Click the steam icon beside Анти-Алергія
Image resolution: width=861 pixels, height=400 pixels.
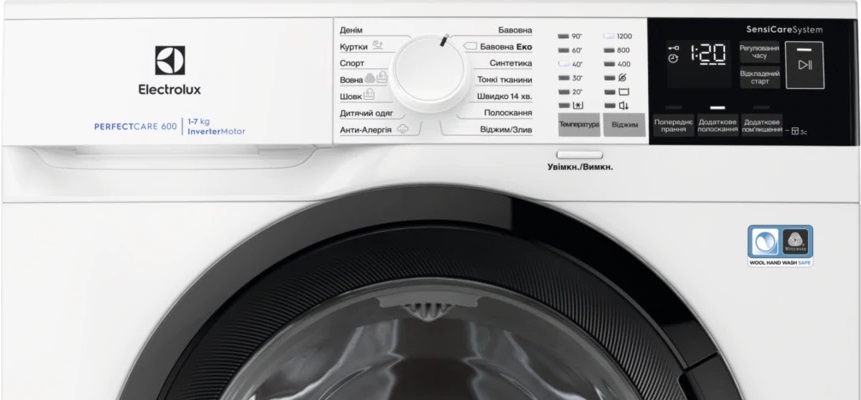pyautogui.click(x=403, y=130)
